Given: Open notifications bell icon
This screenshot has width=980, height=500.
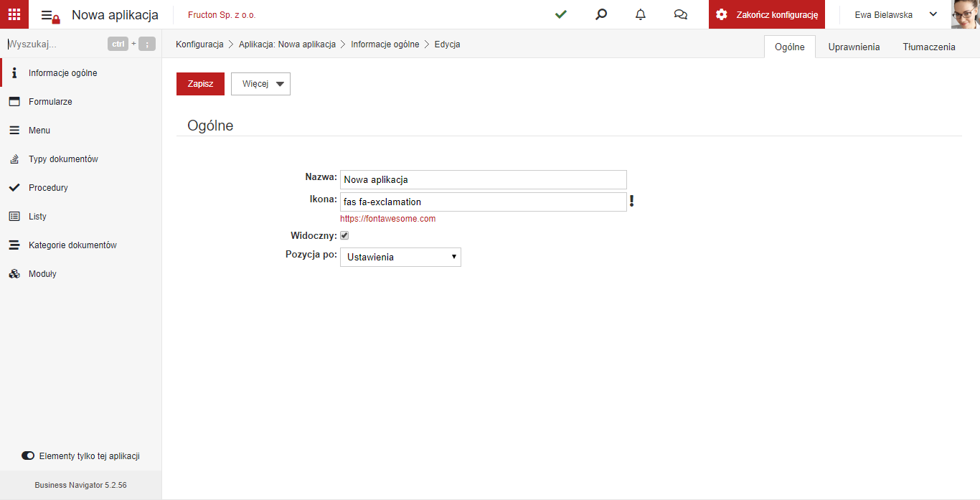Looking at the screenshot, I should click(x=641, y=14).
